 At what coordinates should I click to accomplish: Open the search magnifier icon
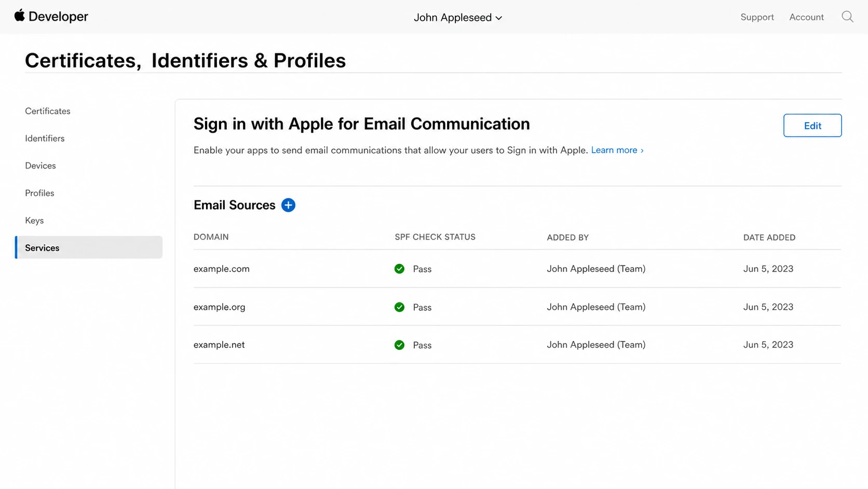pos(847,17)
